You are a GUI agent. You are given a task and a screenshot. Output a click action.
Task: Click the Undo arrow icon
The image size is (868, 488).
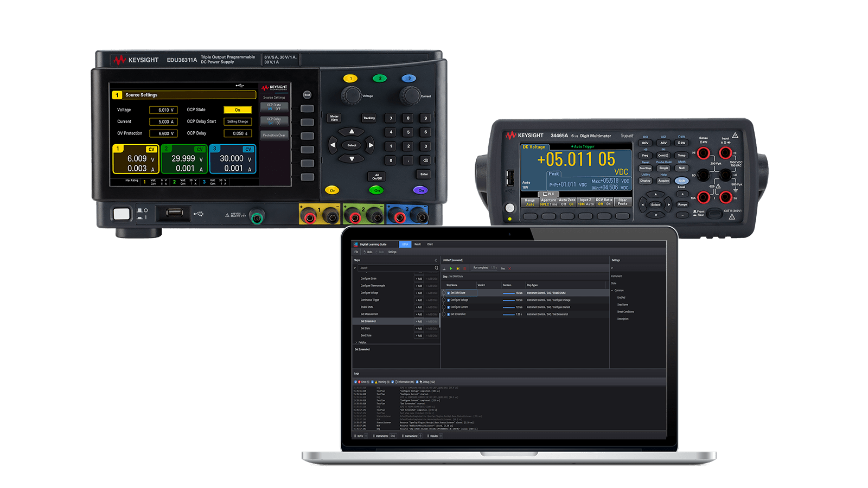(365, 252)
